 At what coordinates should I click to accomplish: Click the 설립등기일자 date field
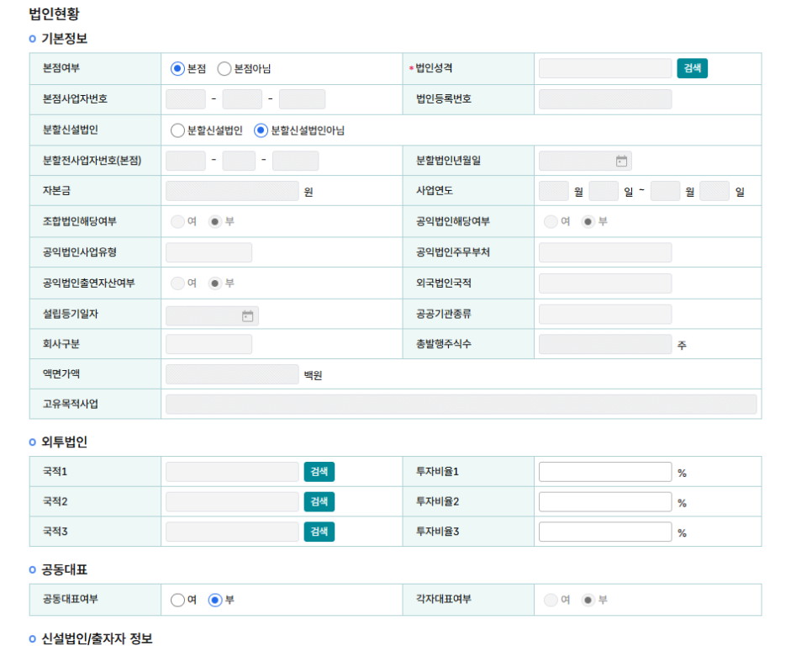[x=212, y=316]
